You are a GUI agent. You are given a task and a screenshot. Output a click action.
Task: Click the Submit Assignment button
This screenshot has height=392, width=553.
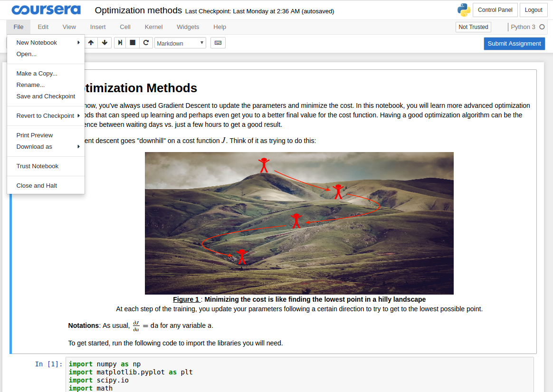[x=514, y=43]
